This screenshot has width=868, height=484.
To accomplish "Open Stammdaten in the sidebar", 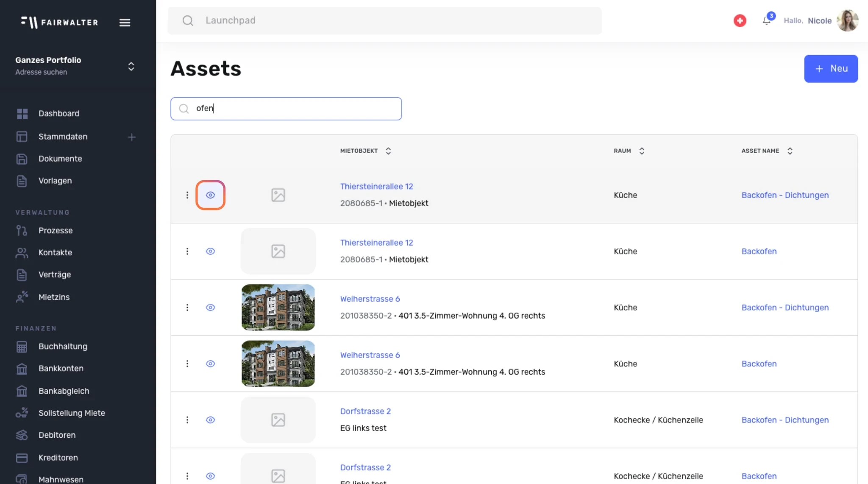I will [63, 137].
